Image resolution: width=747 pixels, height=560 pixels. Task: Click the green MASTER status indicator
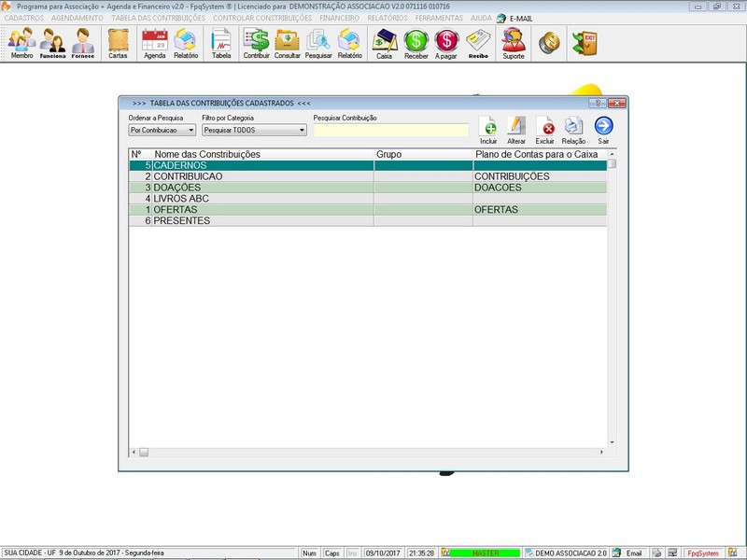click(x=485, y=553)
